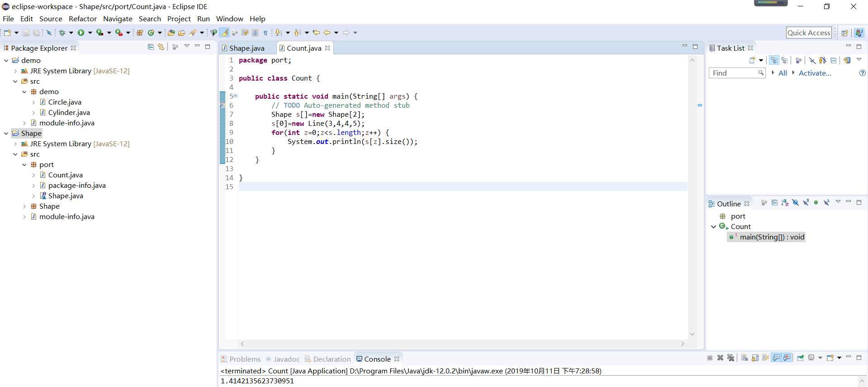This screenshot has width=868, height=387.
Task: Click the Search flashlight toolbar icon
Action: [193, 33]
